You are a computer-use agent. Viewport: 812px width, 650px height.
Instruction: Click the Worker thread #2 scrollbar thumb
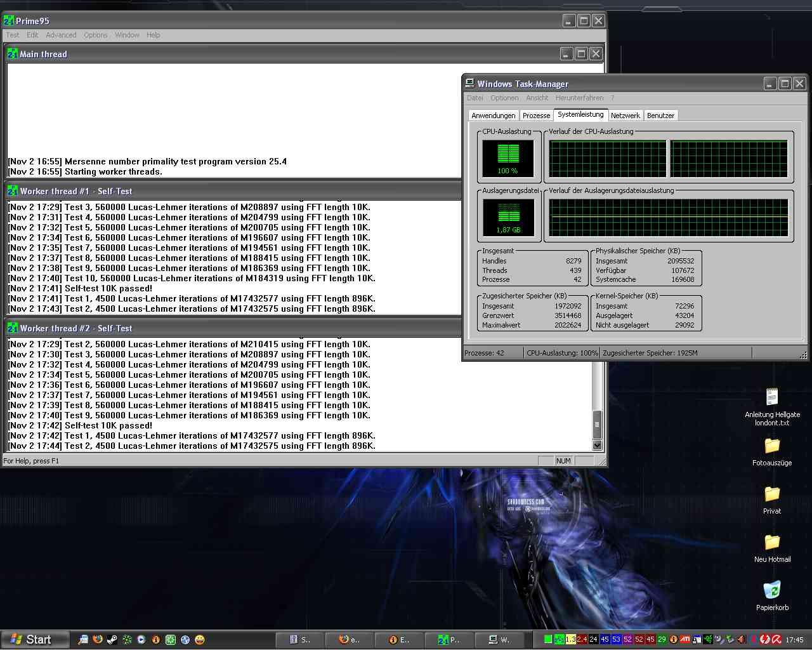(x=596, y=425)
